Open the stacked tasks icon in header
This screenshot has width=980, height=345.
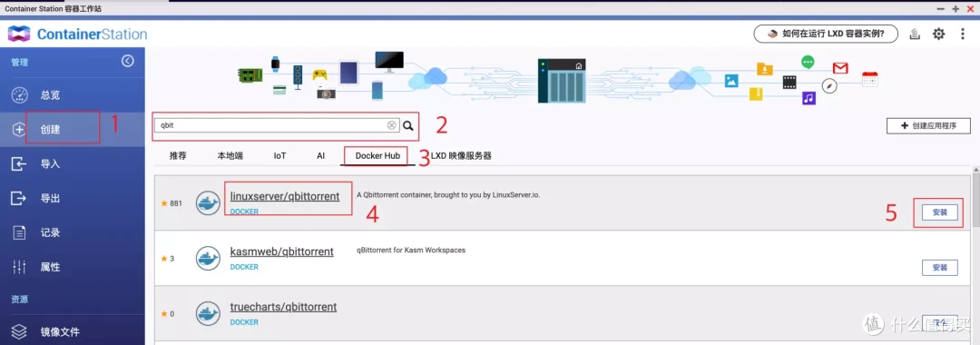915,34
